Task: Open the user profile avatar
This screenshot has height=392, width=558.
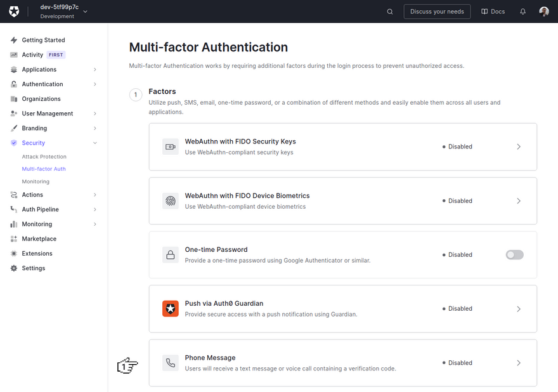Action: tap(544, 11)
